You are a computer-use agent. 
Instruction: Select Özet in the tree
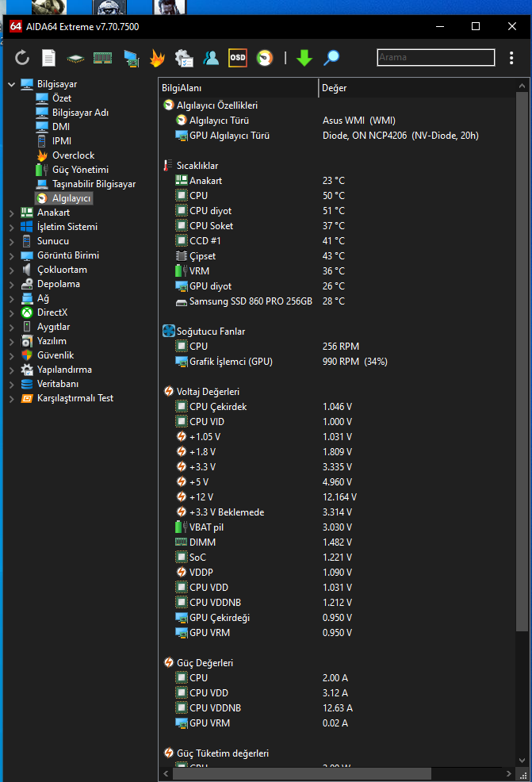(x=61, y=98)
